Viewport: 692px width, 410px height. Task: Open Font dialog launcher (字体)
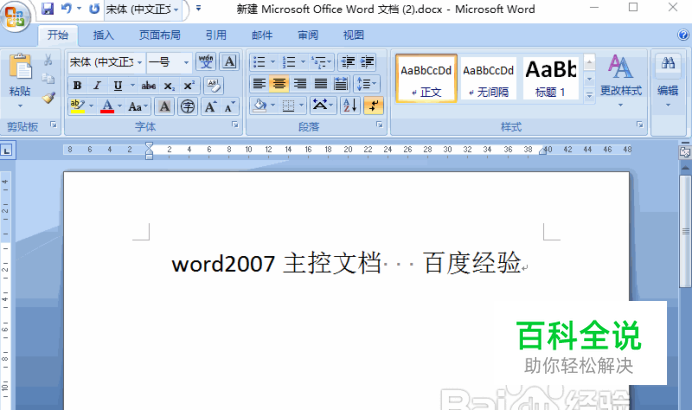[235, 125]
